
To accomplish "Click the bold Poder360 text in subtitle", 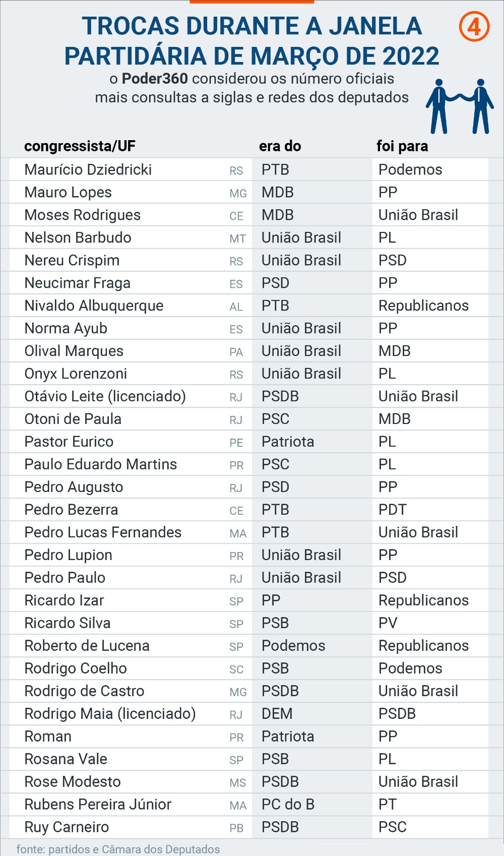I will click(x=155, y=79).
